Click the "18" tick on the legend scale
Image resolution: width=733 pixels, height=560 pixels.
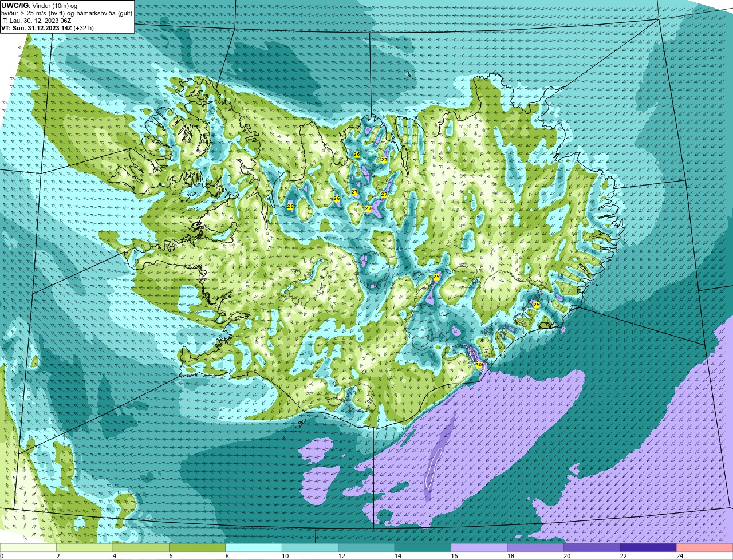(x=510, y=556)
